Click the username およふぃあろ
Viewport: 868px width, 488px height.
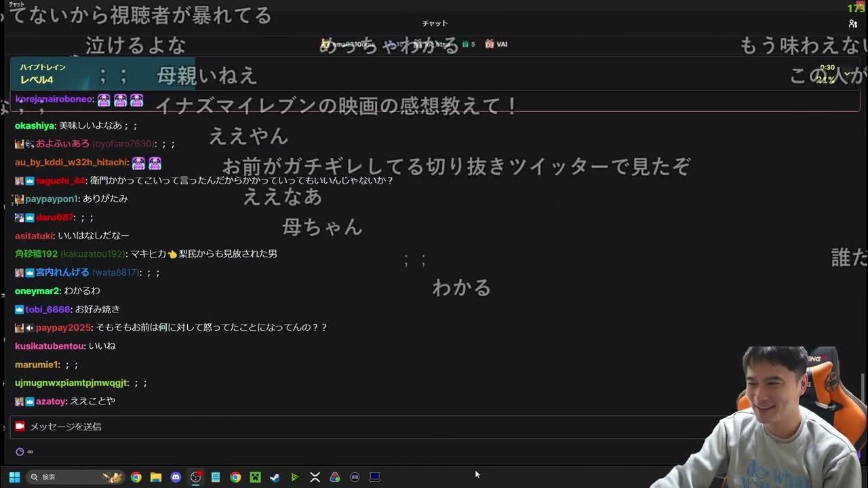pyautogui.click(x=62, y=144)
